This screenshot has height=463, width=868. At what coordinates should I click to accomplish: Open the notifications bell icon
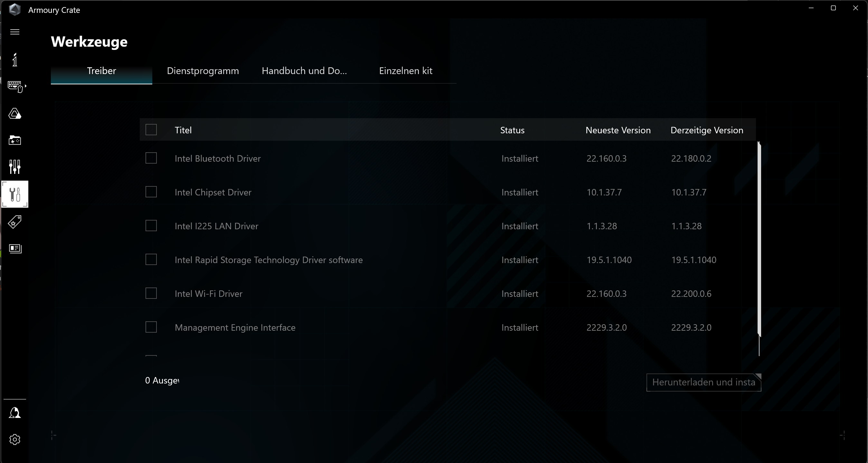point(15,413)
